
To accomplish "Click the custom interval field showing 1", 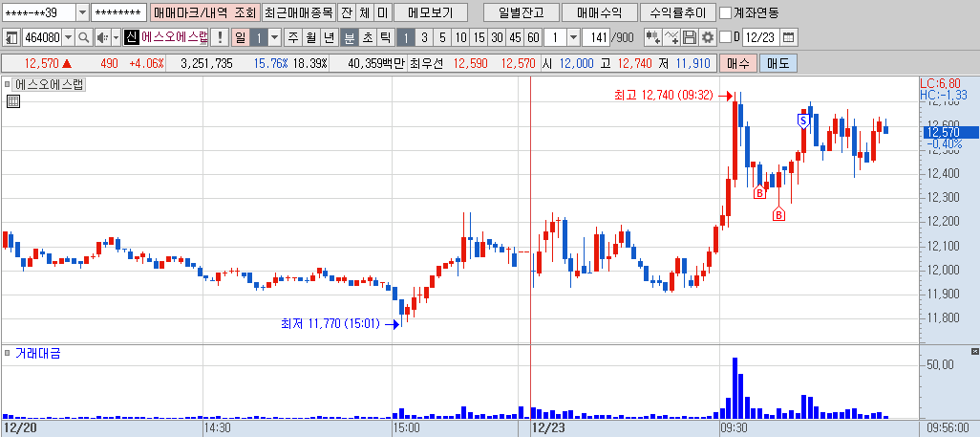I will point(556,37).
